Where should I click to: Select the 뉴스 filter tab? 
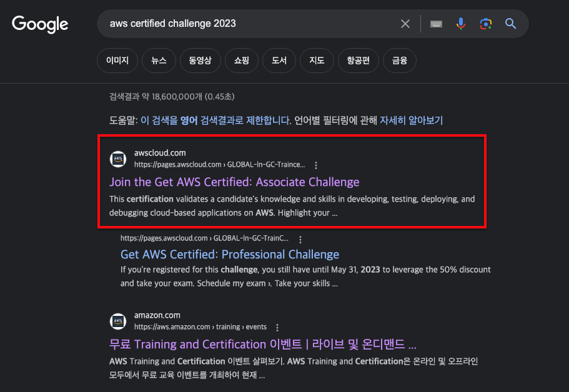click(x=159, y=61)
